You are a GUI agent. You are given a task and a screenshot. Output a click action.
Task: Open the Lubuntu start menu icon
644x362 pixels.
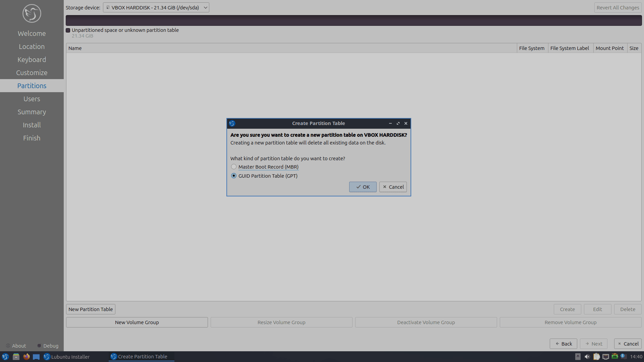tap(5, 357)
